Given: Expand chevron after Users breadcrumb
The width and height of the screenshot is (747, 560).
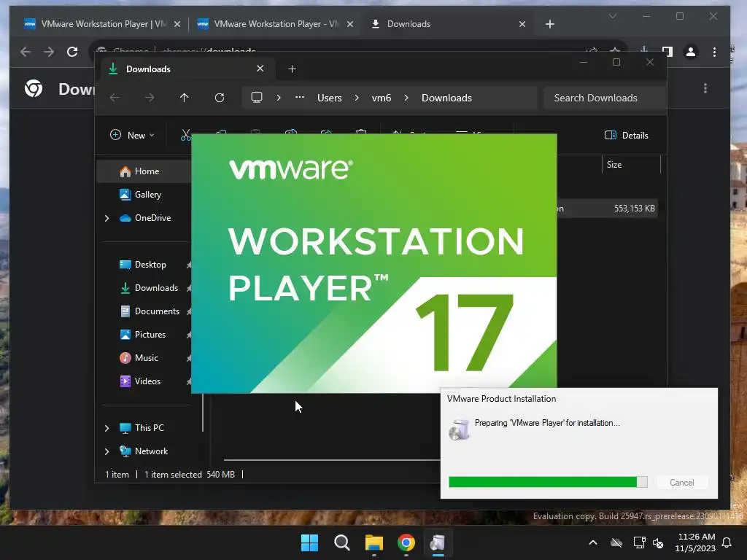Looking at the screenshot, I should (356, 98).
